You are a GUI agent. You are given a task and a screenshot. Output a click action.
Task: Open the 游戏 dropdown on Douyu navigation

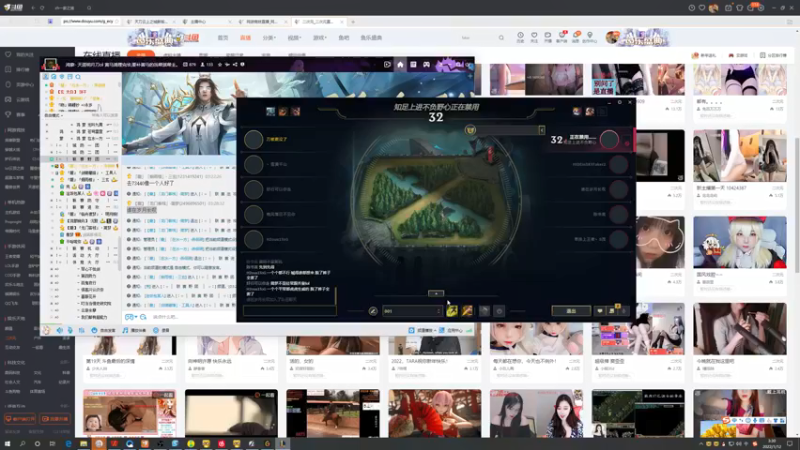[319, 38]
